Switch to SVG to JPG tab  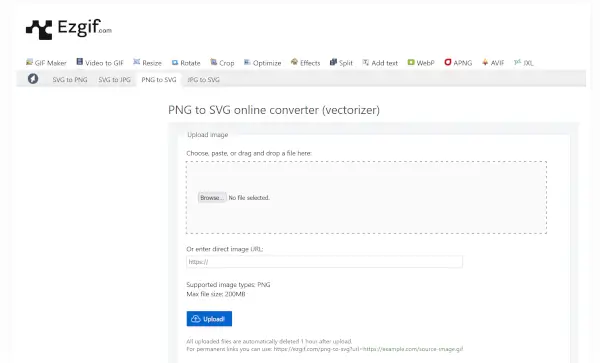(114, 80)
